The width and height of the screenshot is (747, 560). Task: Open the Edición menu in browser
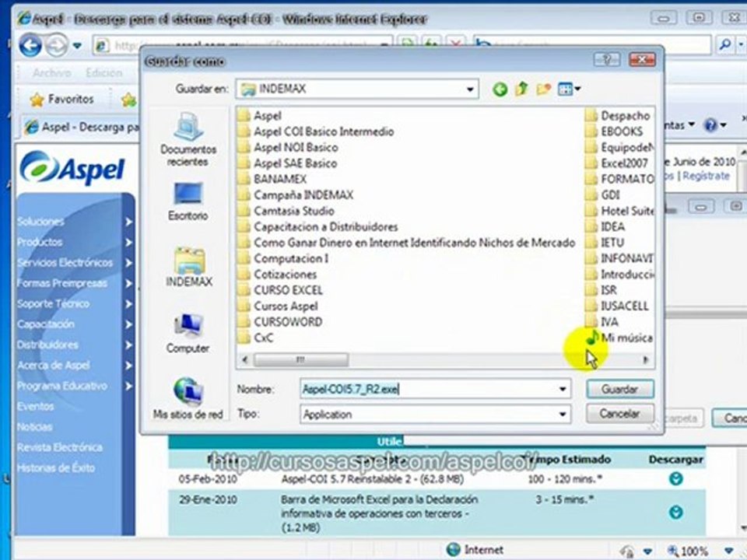(x=103, y=73)
